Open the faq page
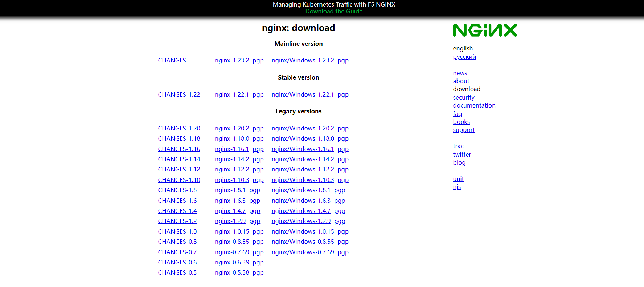 458,114
